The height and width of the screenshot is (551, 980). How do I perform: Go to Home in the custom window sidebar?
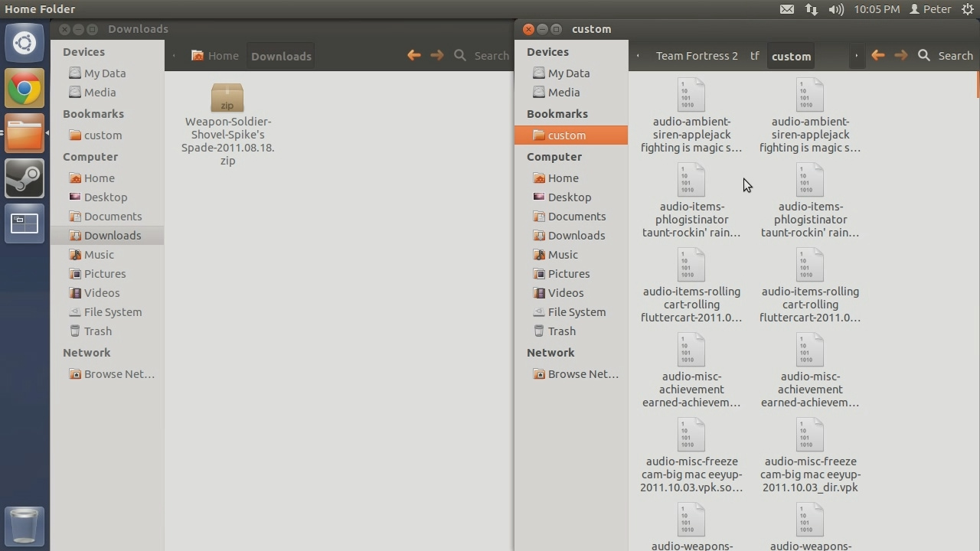click(563, 178)
